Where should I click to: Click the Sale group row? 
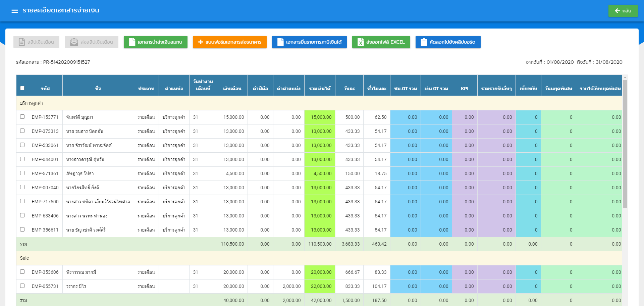(319, 258)
